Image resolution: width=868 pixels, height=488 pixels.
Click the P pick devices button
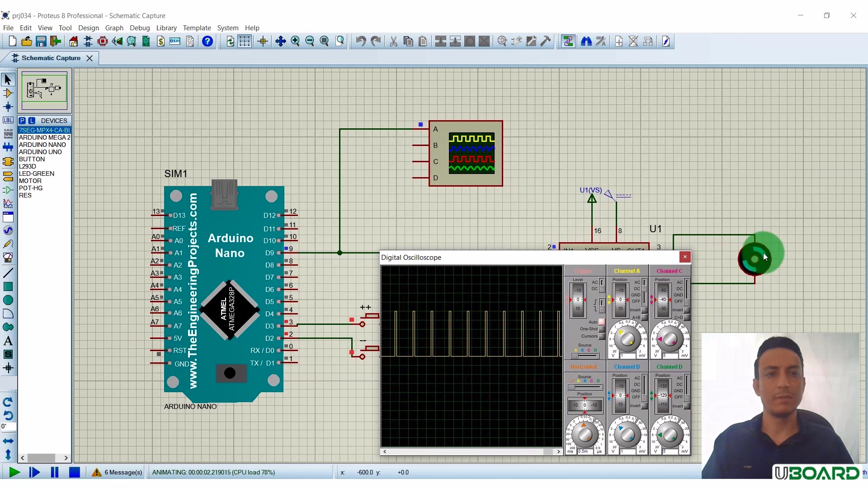pos(22,121)
